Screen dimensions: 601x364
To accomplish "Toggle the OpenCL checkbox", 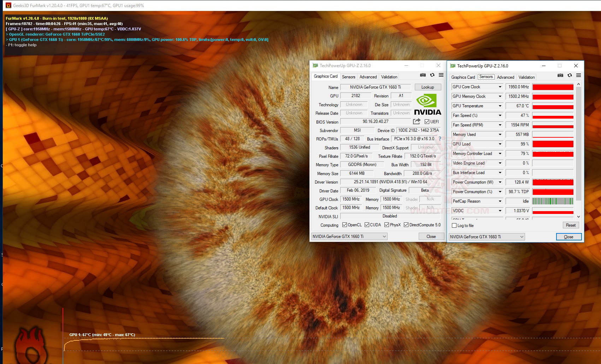I will [344, 225].
